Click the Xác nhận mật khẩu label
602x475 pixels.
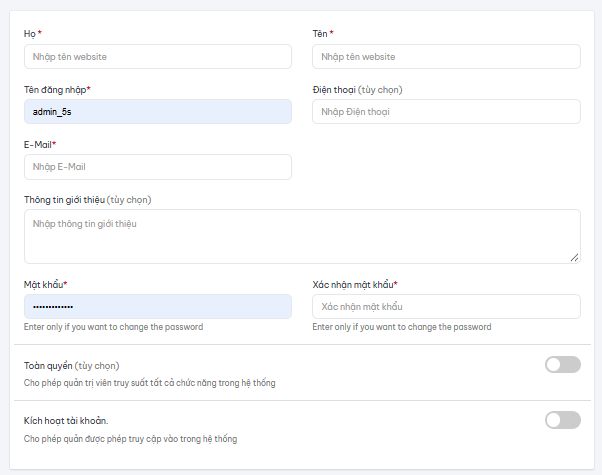(353, 285)
